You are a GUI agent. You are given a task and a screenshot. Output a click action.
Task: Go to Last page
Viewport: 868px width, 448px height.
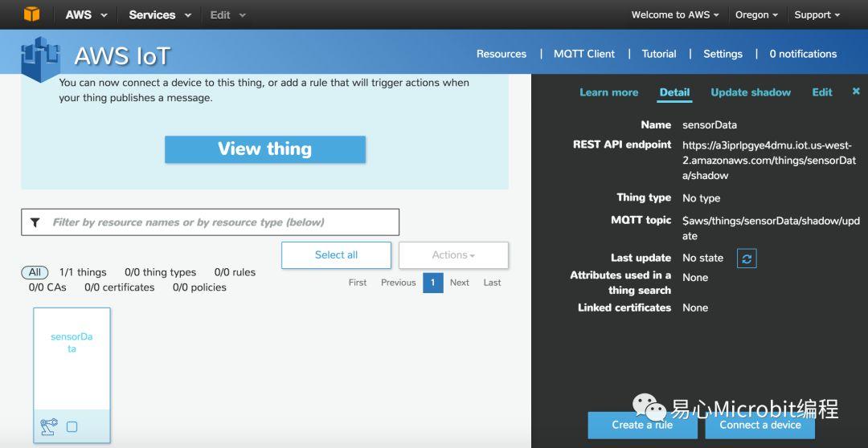[492, 283]
